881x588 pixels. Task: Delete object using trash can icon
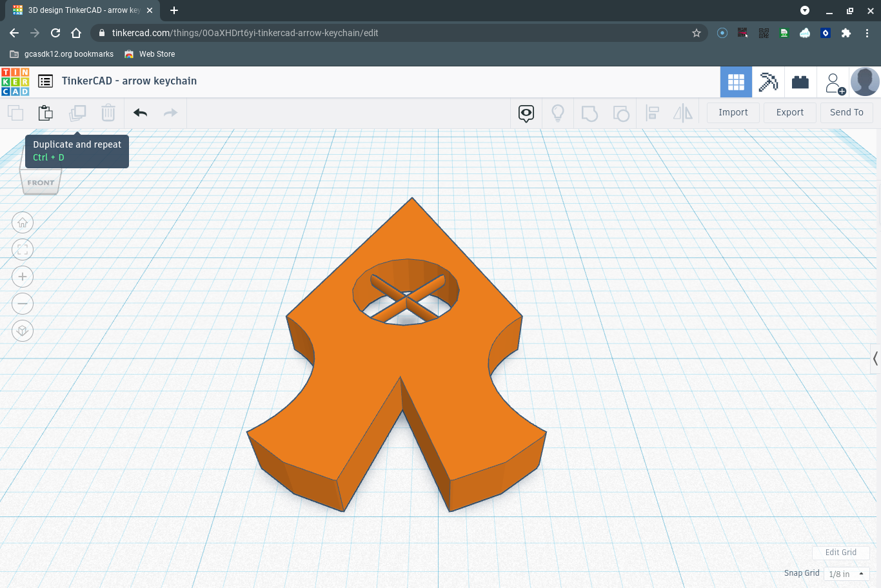[x=108, y=112]
